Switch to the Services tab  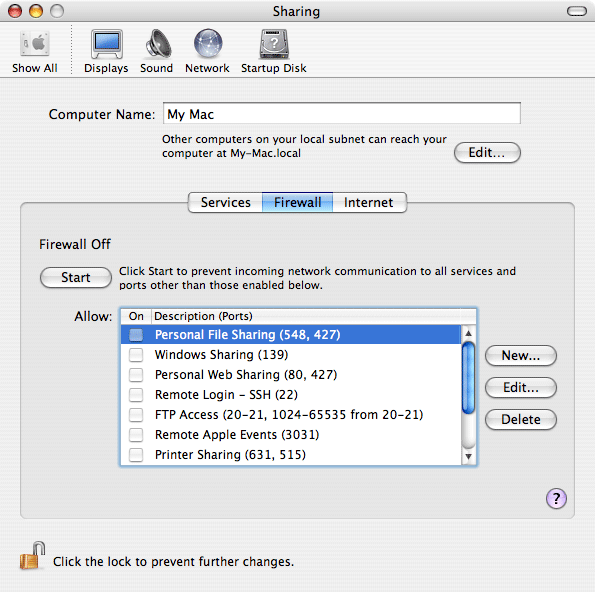[225, 202]
